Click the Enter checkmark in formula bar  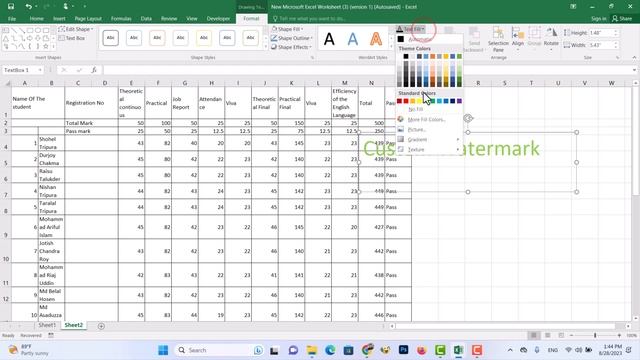click(79, 70)
